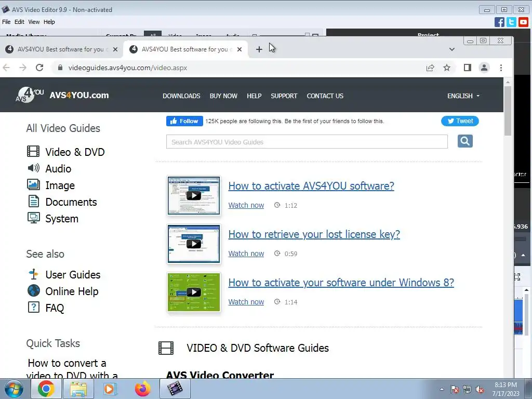
Task: Click the page vertical scrollbar thumb
Action: click(508, 111)
